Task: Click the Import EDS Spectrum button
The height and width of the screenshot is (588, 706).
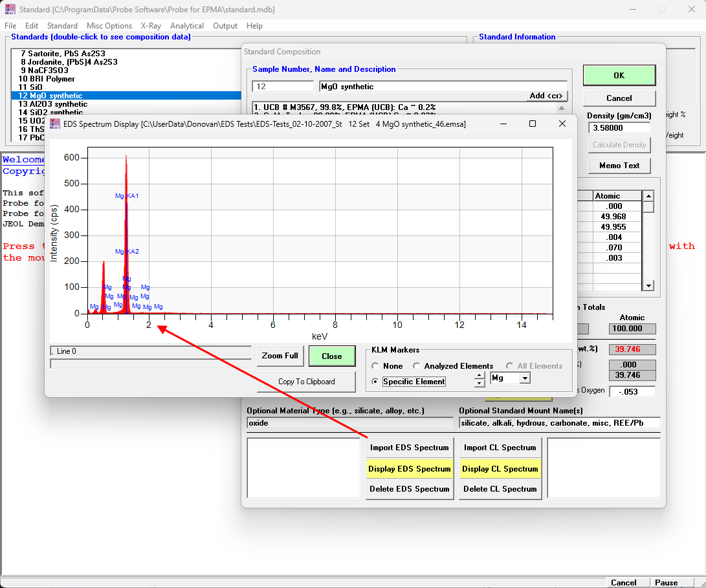Action: click(x=409, y=448)
